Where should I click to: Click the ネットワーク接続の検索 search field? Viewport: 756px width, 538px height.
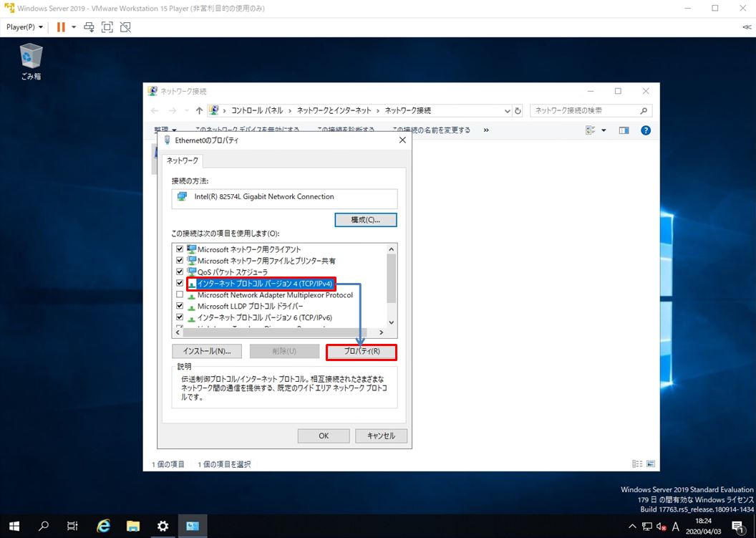click(591, 110)
